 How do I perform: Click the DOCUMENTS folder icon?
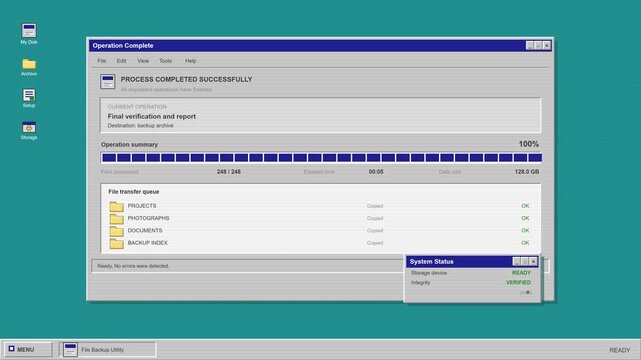click(x=117, y=230)
